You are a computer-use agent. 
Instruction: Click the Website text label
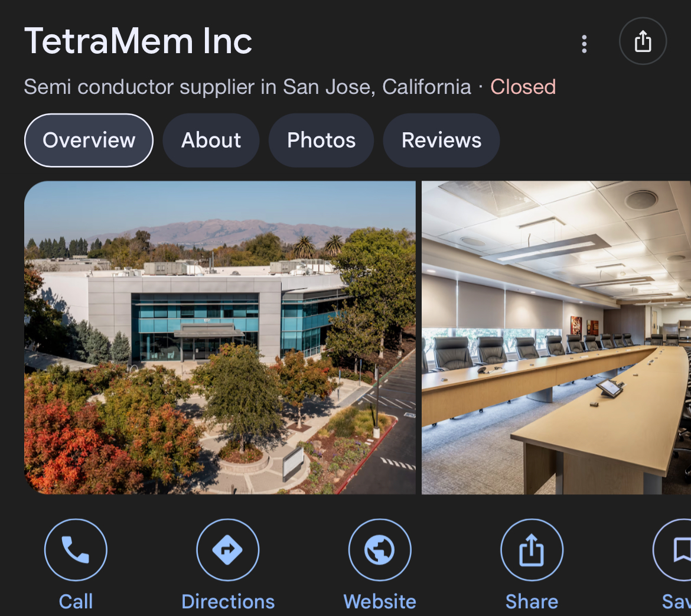coord(380,601)
